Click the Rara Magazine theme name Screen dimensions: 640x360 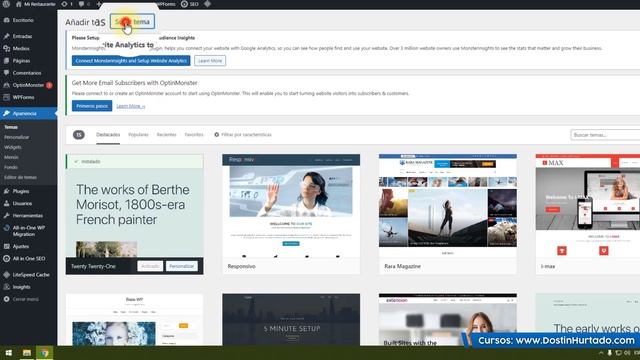coord(402,266)
